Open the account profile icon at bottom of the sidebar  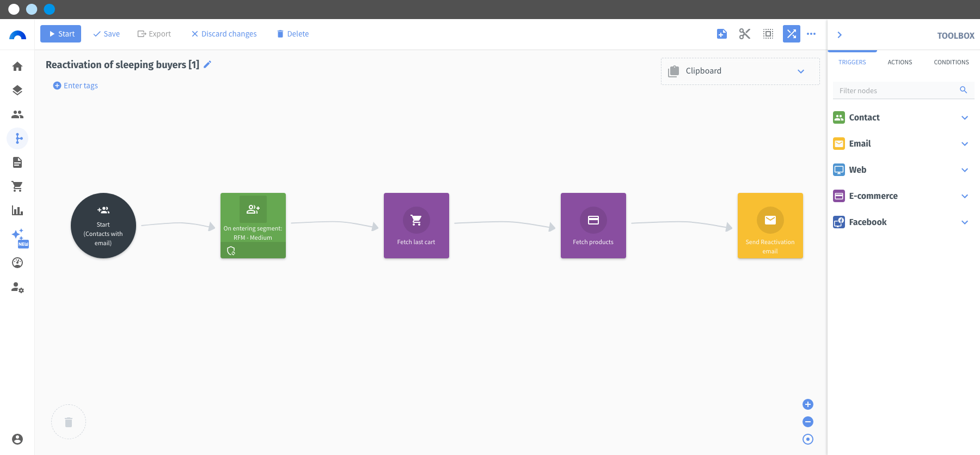(17, 439)
